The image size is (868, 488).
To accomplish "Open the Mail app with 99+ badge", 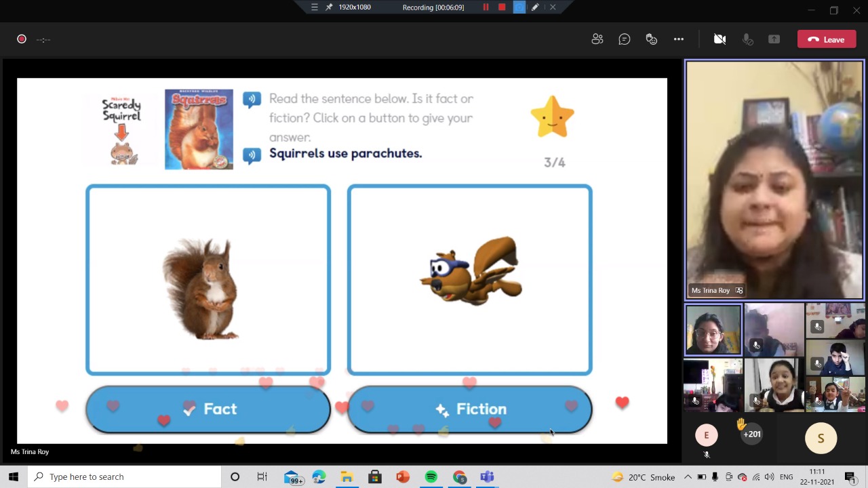I will point(292,477).
